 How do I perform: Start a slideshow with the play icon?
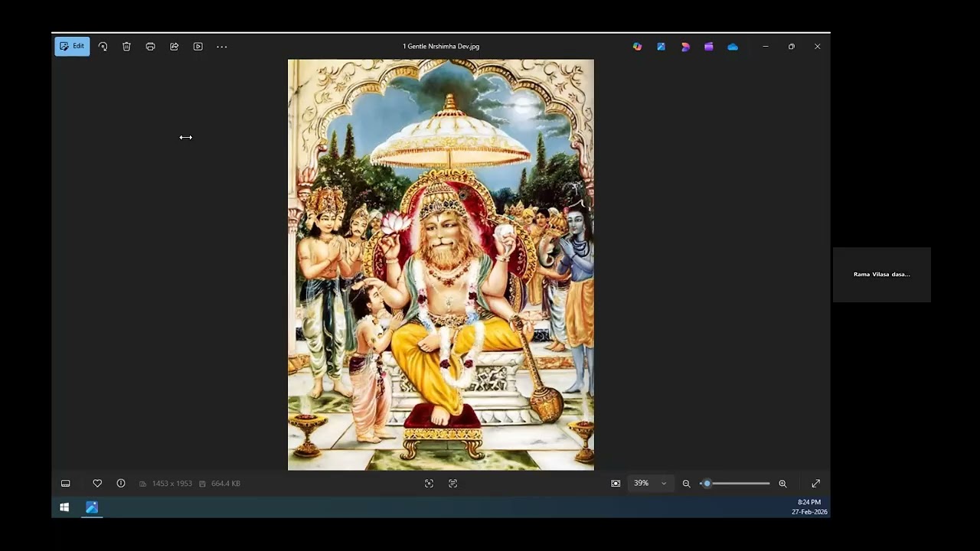[x=198, y=47]
